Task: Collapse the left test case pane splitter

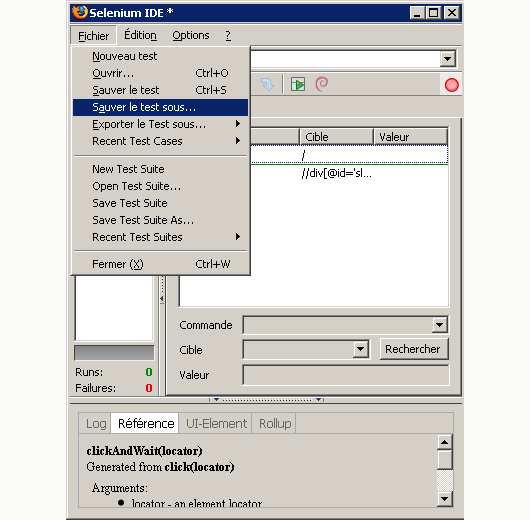Action: [162, 299]
